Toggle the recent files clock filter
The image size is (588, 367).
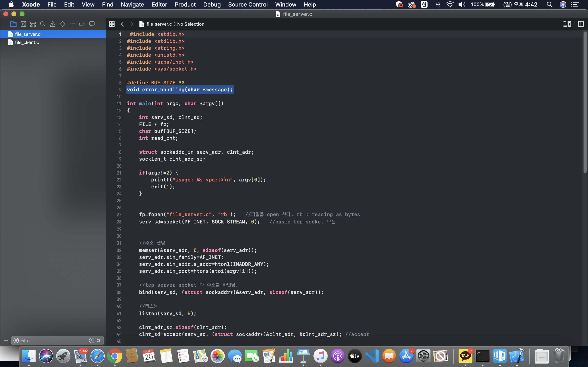pos(91,340)
